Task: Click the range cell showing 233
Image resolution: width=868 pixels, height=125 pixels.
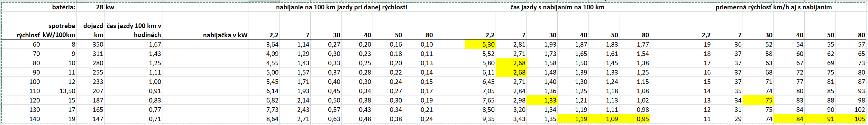Action: click(90, 82)
